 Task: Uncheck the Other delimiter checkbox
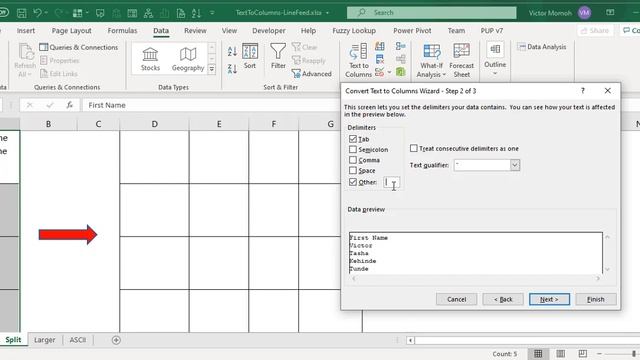click(353, 182)
